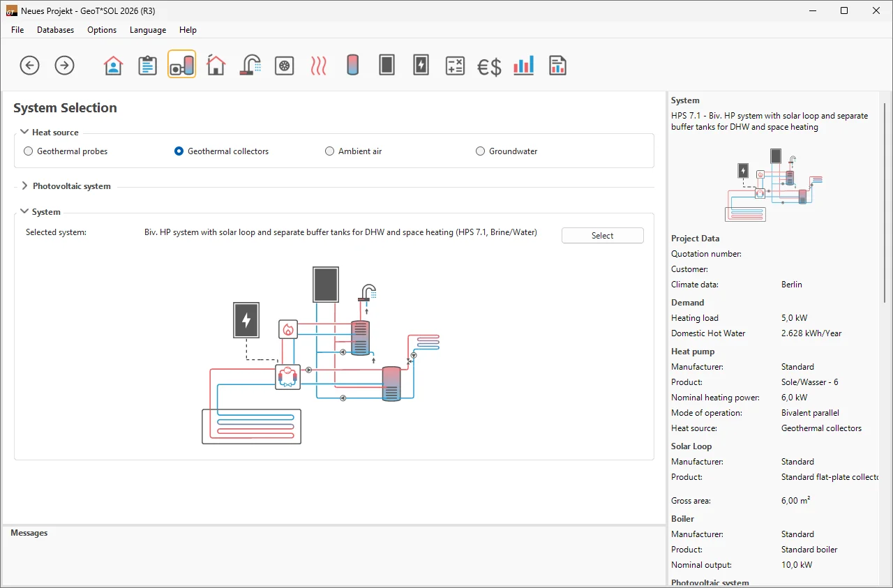Open the Databases menu
This screenshot has height=588, width=893.
pos(55,30)
